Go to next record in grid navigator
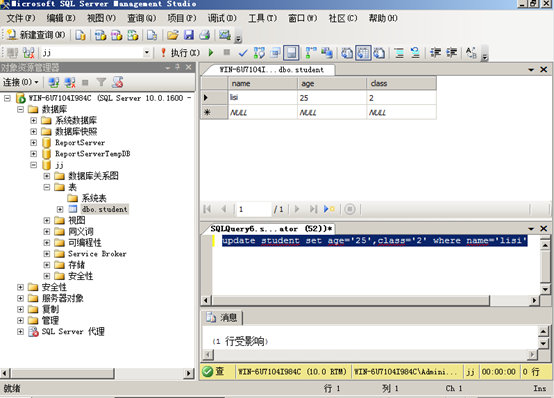The width and height of the screenshot is (554, 398). 297,209
